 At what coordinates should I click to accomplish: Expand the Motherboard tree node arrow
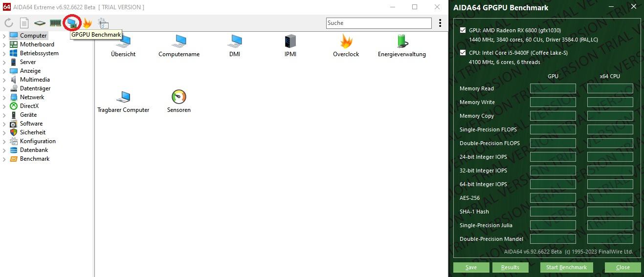pos(4,44)
